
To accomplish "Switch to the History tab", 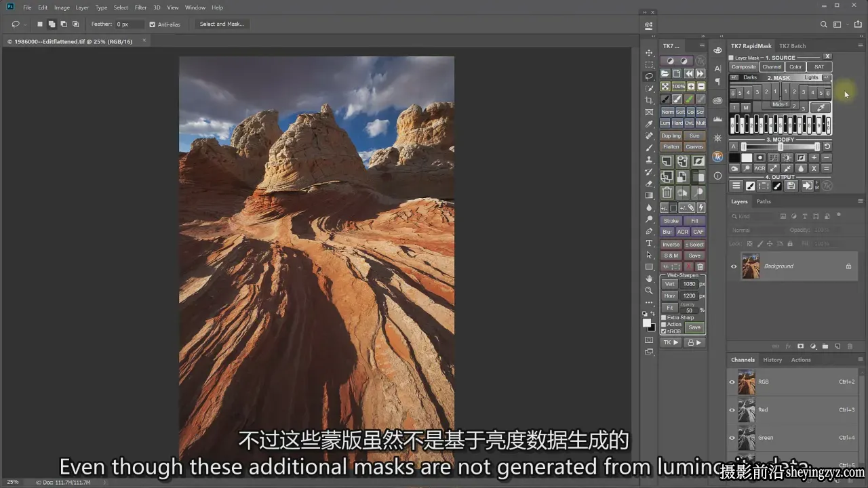I will pos(772,360).
